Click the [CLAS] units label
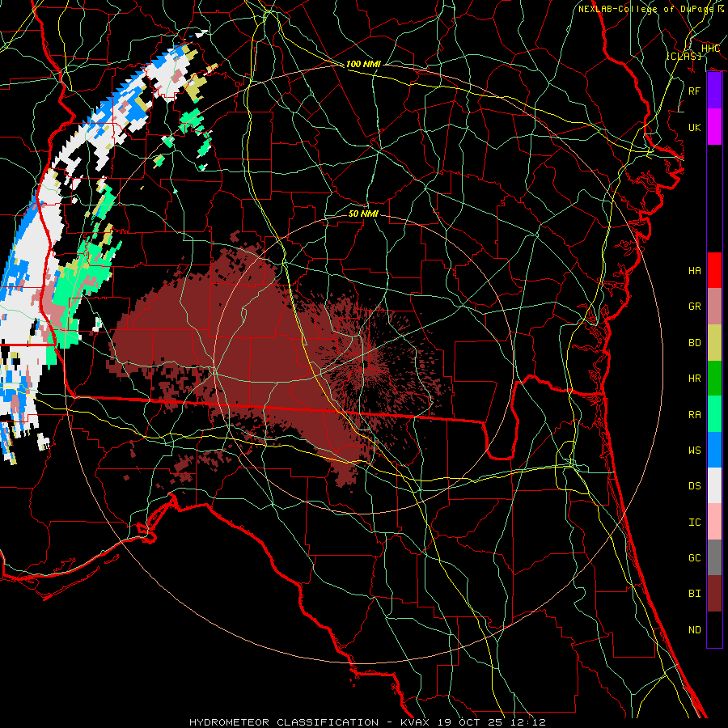This screenshot has width=728, height=728. point(684,56)
